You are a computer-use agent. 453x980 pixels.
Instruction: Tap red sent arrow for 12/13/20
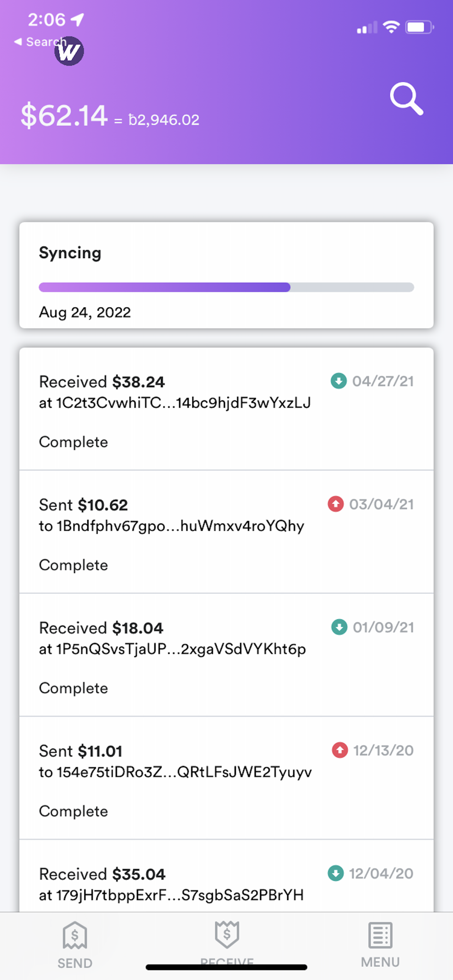(x=340, y=750)
